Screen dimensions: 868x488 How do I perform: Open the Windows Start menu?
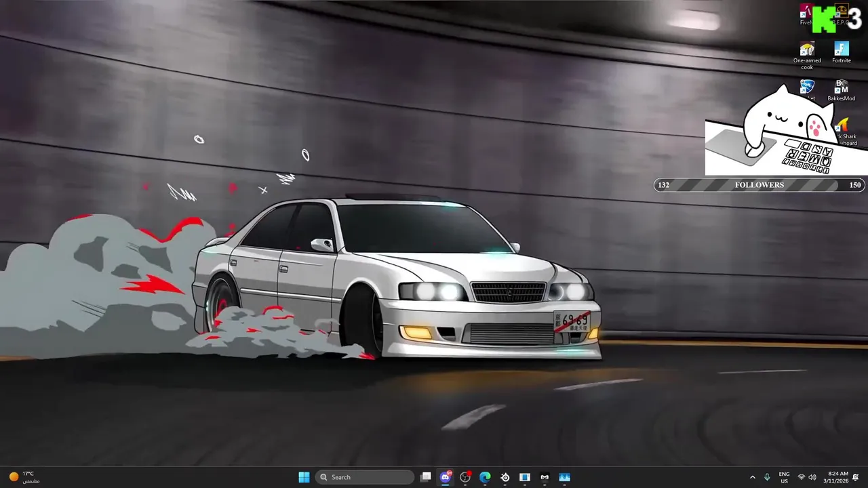coord(304,477)
